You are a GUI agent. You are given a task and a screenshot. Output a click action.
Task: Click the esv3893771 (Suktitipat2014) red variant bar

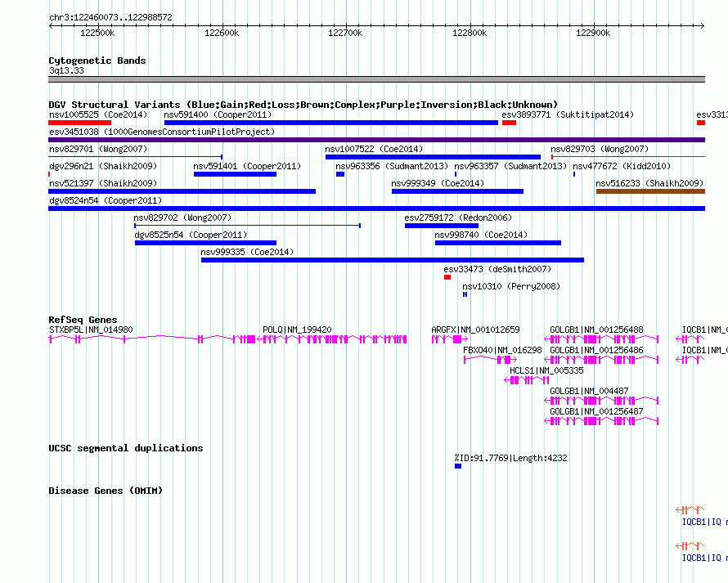point(509,123)
